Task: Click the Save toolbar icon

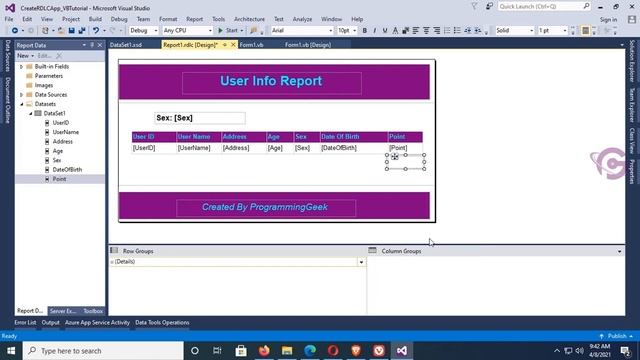Action: coord(71,31)
